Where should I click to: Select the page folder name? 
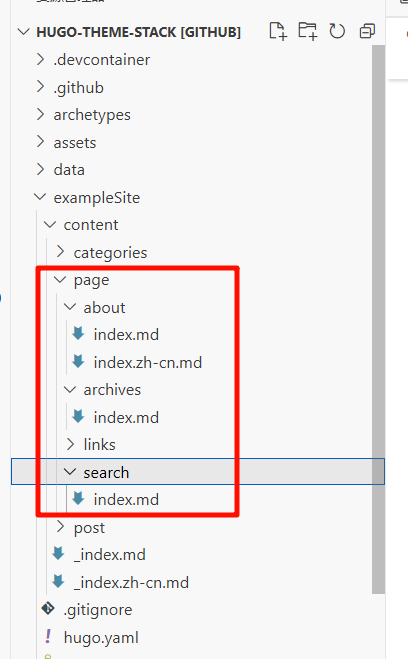91,281
